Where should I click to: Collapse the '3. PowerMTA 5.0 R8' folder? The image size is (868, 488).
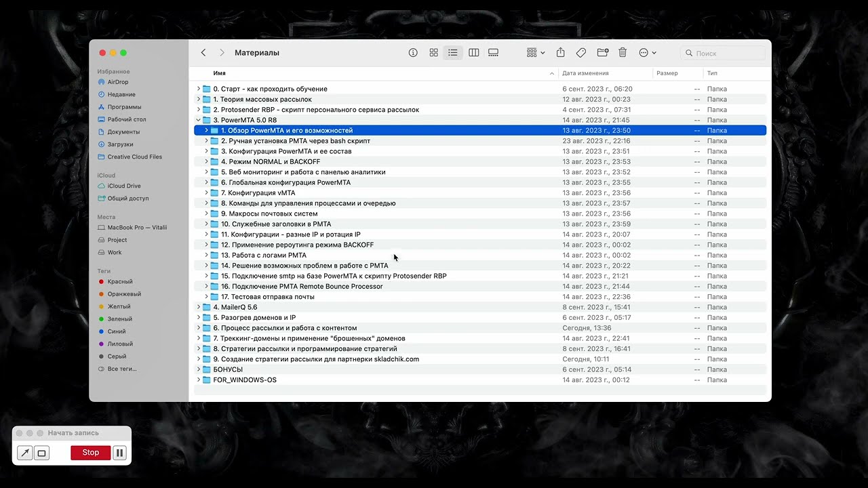click(199, 120)
